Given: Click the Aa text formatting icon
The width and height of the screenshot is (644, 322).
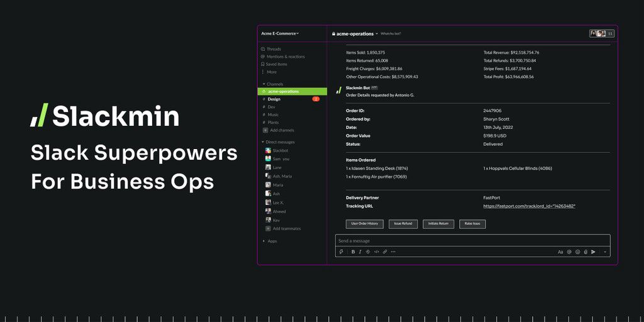Looking at the screenshot, I should click(560, 252).
